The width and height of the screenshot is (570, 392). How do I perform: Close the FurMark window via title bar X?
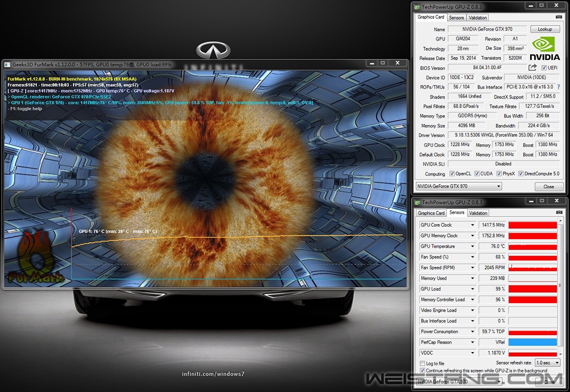[x=397, y=63]
